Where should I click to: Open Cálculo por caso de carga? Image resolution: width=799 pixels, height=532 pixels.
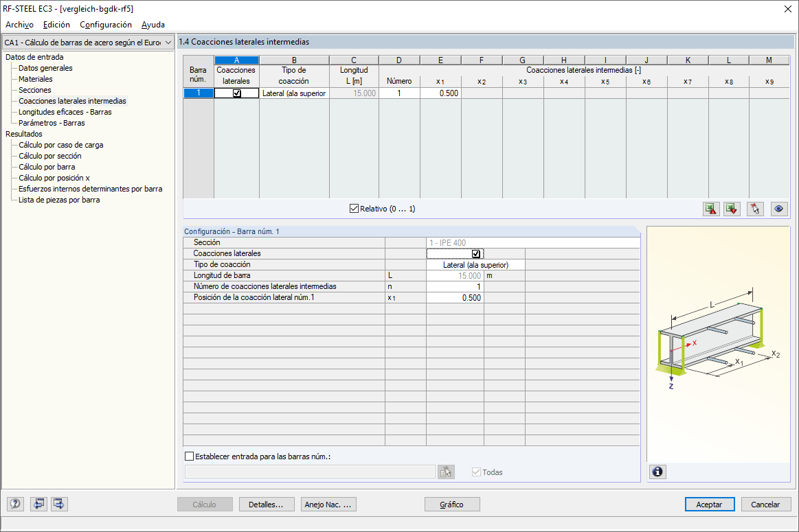[x=61, y=145]
